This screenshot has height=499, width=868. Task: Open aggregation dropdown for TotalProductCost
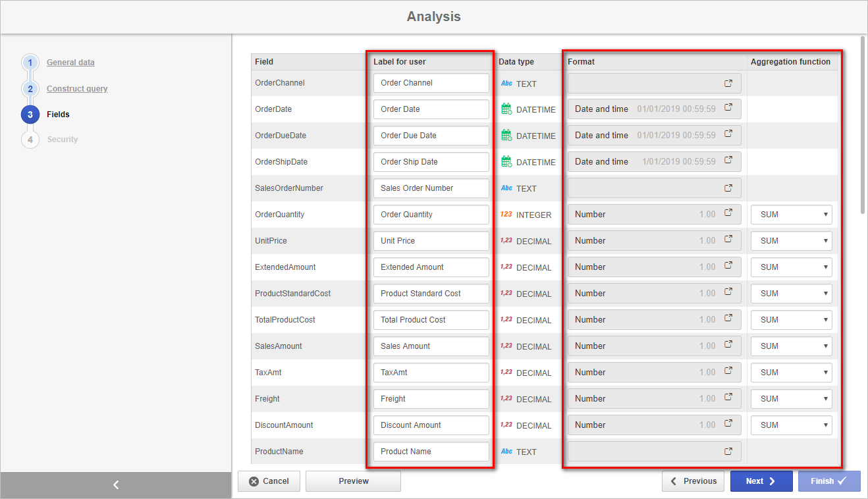[x=791, y=320]
